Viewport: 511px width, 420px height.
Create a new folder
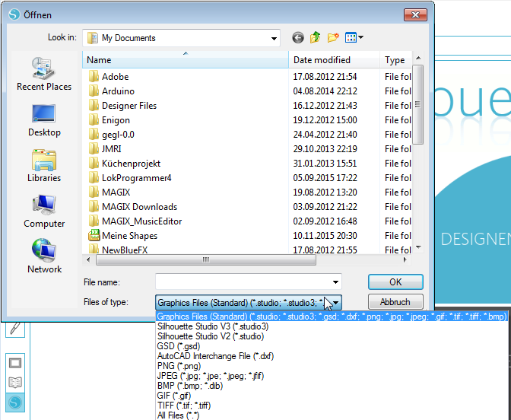tap(333, 38)
